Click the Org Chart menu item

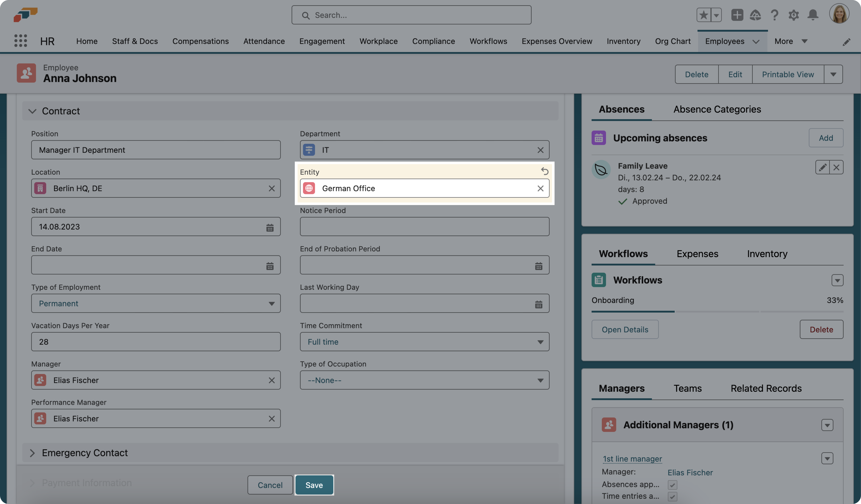click(x=672, y=41)
